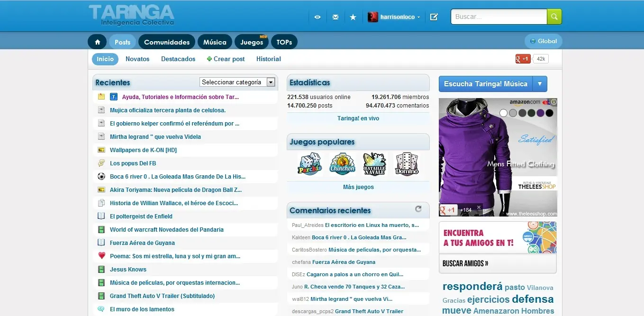Expand Escucha Taringa! Música arrow
The width and height of the screenshot is (644, 316).
coord(540,84)
